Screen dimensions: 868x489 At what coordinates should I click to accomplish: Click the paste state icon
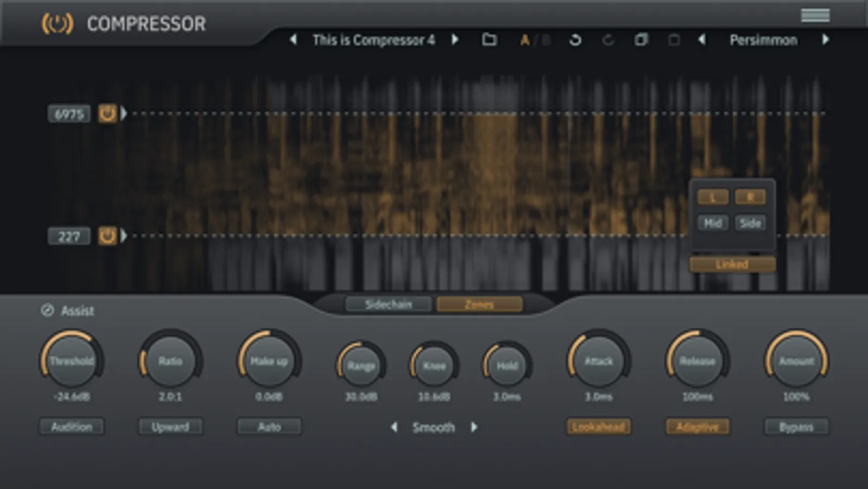[x=674, y=40]
